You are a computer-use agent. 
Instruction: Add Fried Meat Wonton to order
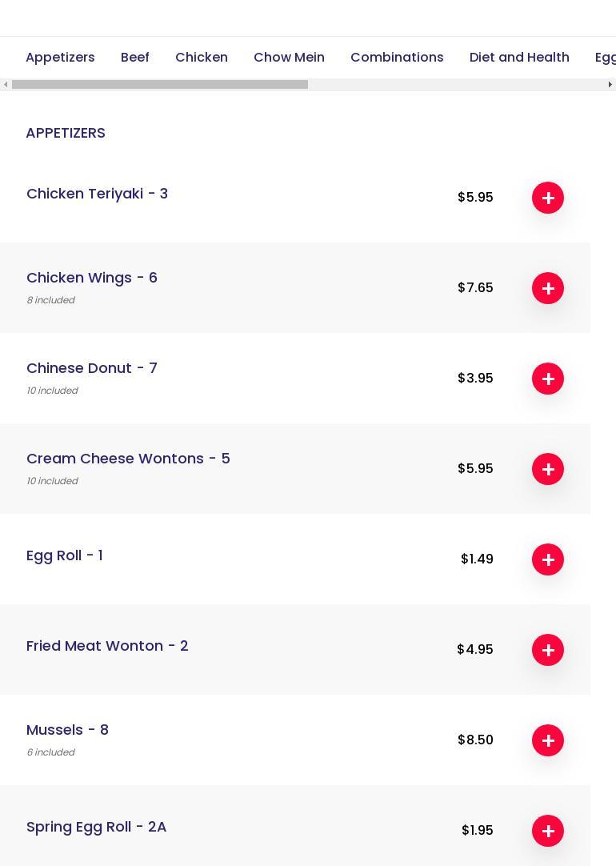click(548, 650)
